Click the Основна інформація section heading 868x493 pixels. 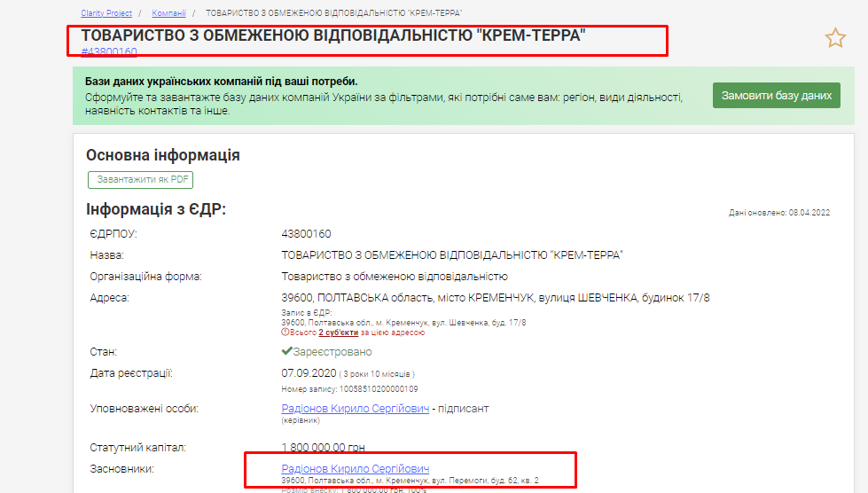pyautogui.click(x=163, y=155)
